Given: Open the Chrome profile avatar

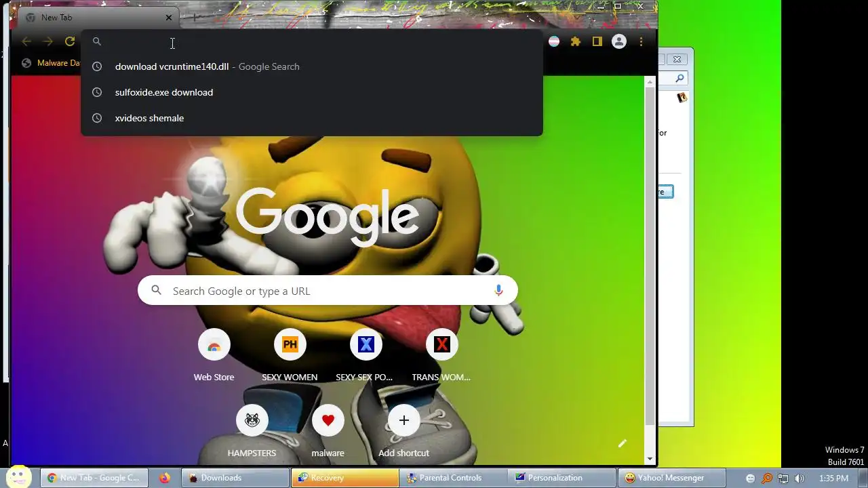Looking at the screenshot, I should coord(619,41).
